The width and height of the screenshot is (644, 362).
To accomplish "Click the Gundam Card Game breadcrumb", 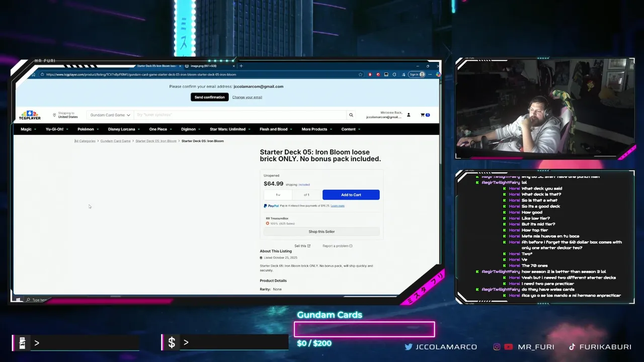I will point(115,141).
